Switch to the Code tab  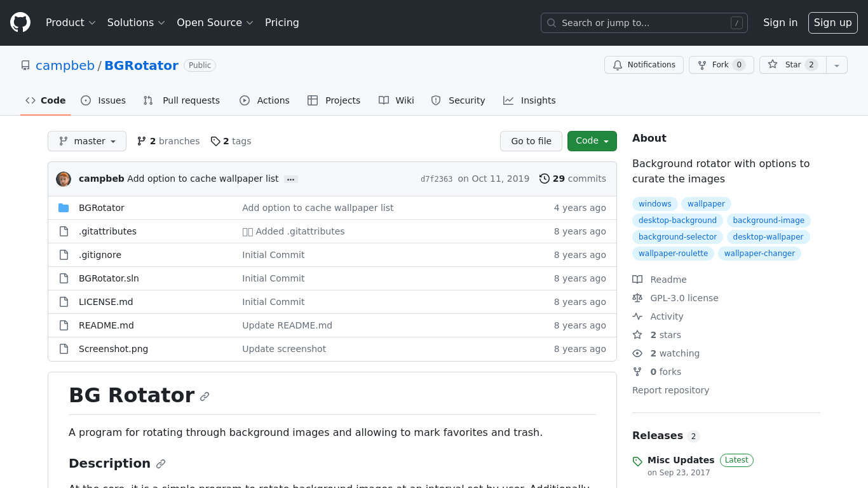(x=46, y=100)
